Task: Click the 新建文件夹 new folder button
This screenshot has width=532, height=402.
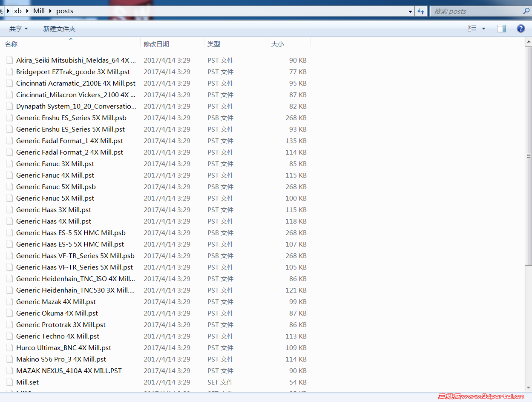Action: [59, 29]
